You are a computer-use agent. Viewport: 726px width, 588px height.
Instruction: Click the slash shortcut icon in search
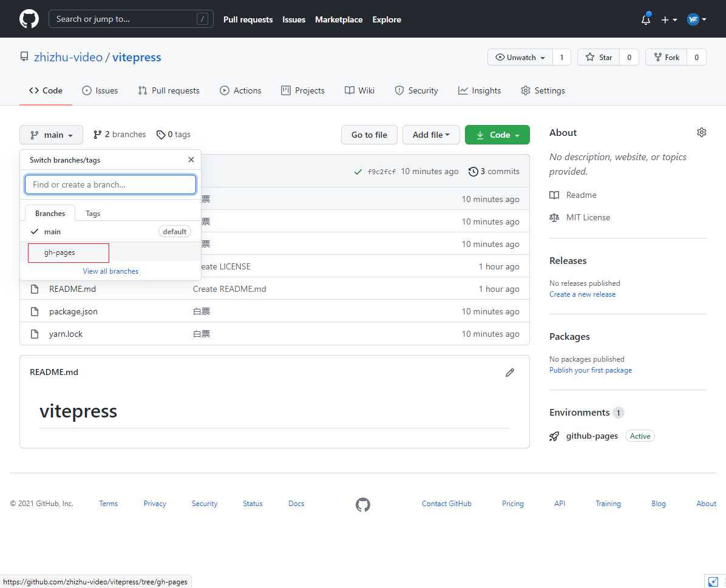click(x=202, y=19)
